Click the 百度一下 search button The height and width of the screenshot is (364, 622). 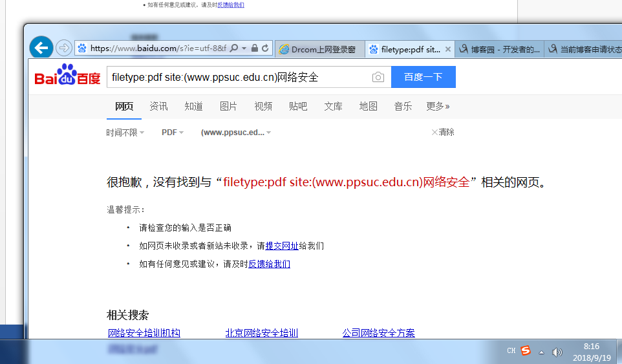(x=424, y=77)
